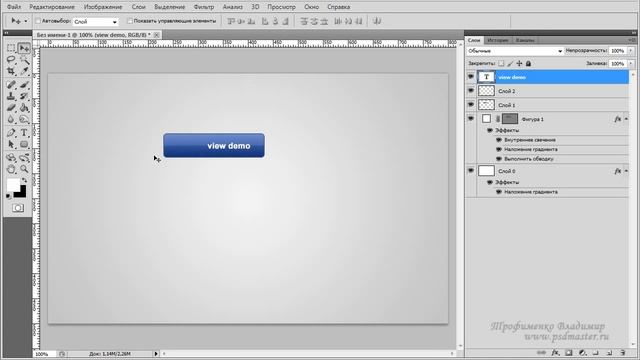Select the Blur tool
This screenshot has height=360, width=640.
pos(11,119)
